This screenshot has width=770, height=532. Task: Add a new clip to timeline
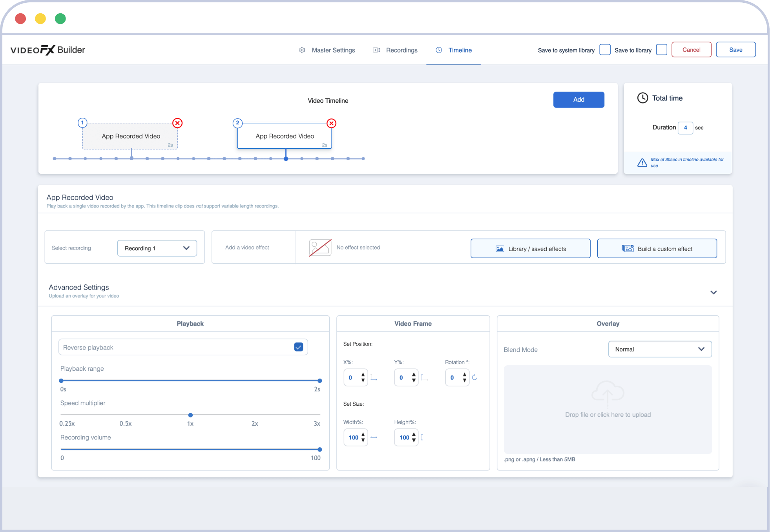coord(578,100)
